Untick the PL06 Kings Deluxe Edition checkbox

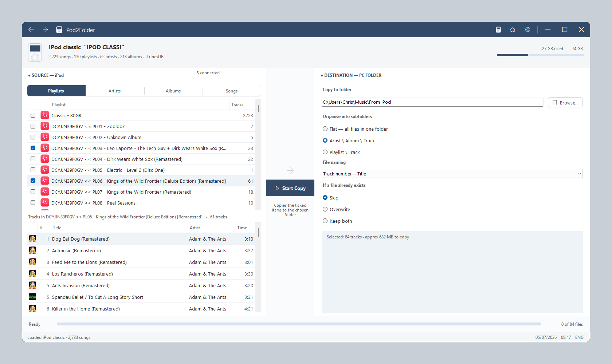tap(33, 181)
